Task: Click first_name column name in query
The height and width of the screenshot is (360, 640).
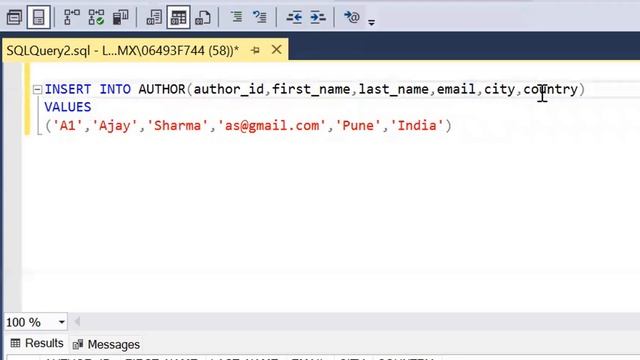Action: coord(311,89)
